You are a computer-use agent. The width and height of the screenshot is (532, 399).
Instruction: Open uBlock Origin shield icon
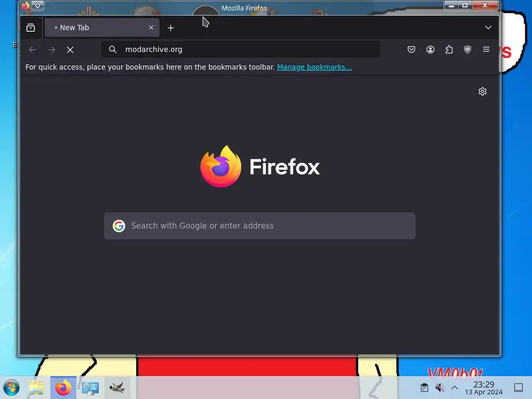point(468,49)
